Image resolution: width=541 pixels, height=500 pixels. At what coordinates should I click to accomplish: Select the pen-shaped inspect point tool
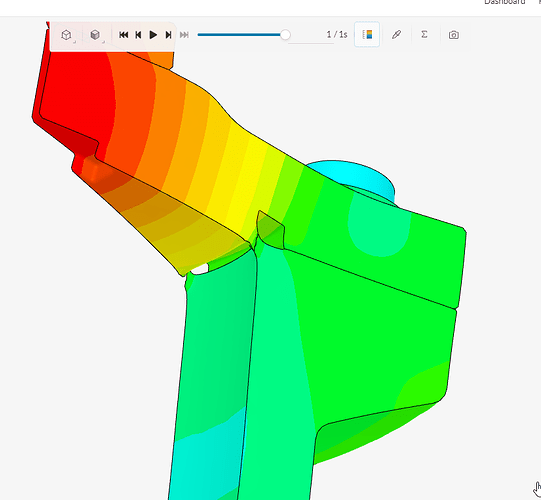(396, 35)
